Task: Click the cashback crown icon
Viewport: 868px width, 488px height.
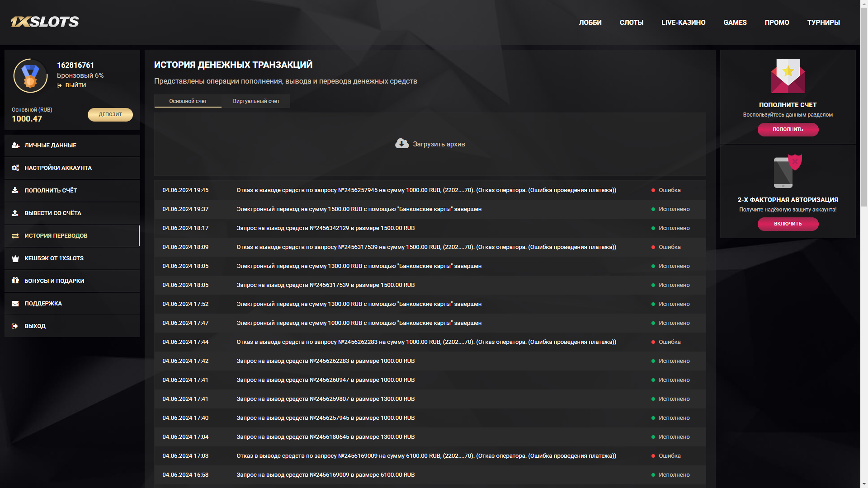Action: click(15, 258)
